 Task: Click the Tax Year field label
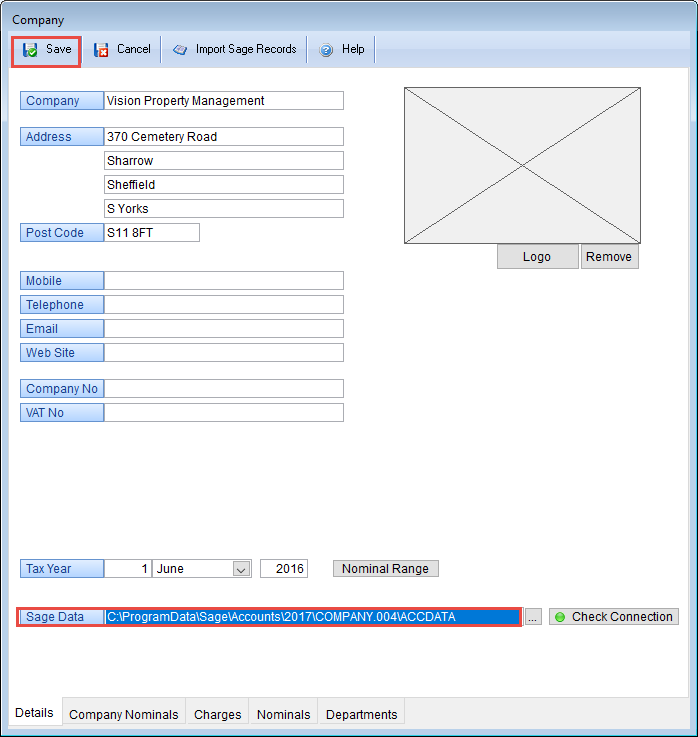tap(62, 569)
